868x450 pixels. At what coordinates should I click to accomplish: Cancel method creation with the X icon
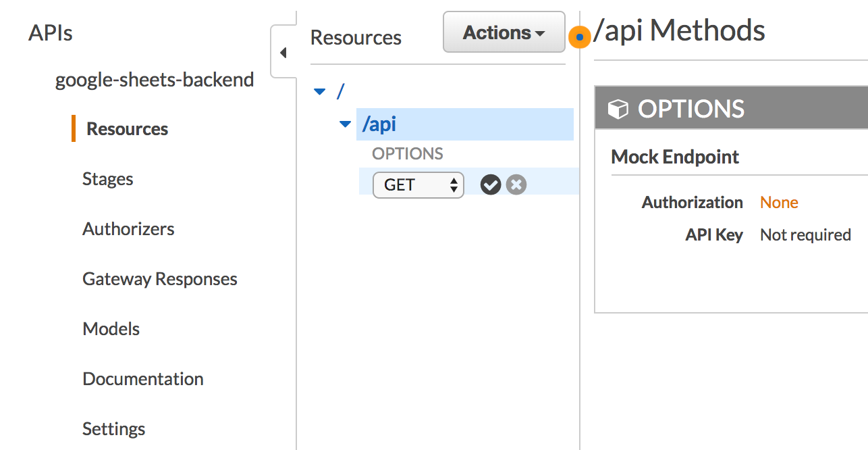coord(516,184)
